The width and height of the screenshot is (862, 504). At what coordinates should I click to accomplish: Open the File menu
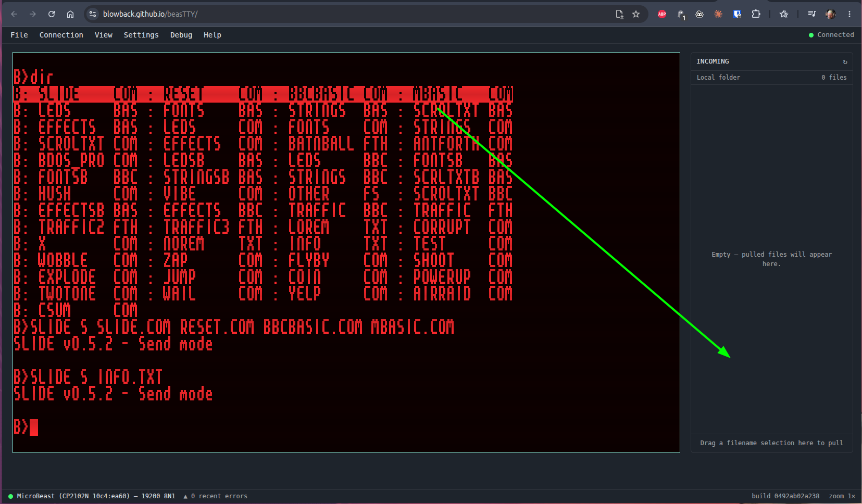[x=19, y=35]
